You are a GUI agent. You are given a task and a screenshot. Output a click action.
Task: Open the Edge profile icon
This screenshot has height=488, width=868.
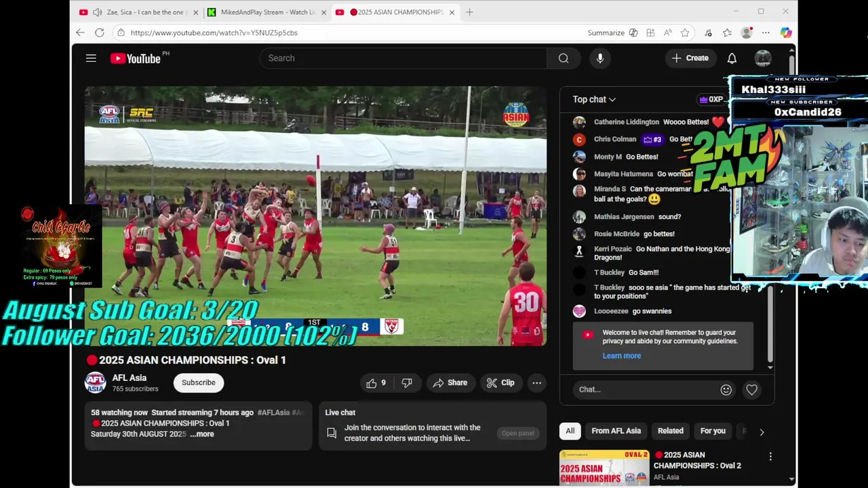[747, 33]
